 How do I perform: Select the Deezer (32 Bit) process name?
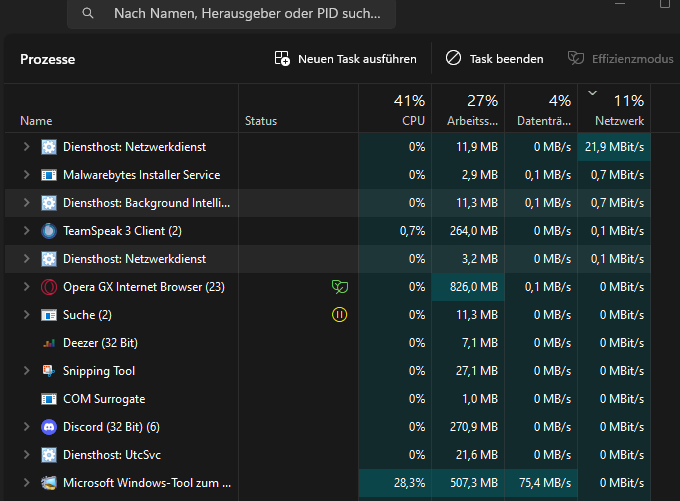coord(100,343)
